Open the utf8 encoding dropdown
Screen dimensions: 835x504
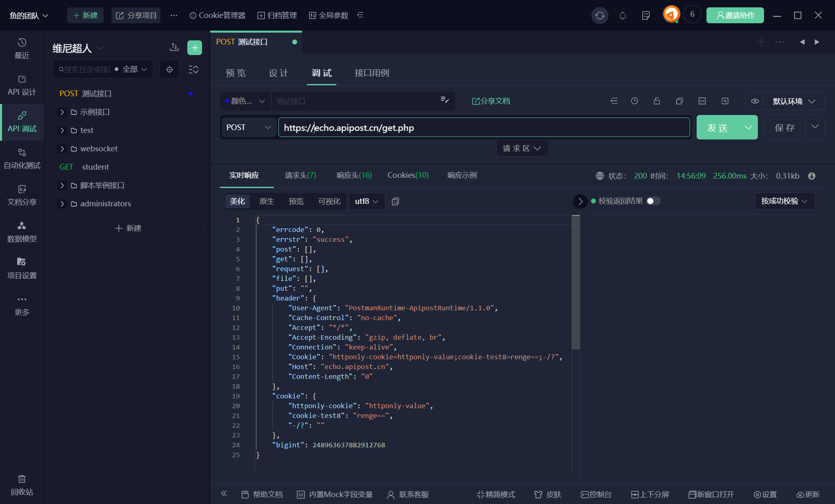pyautogui.click(x=367, y=201)
